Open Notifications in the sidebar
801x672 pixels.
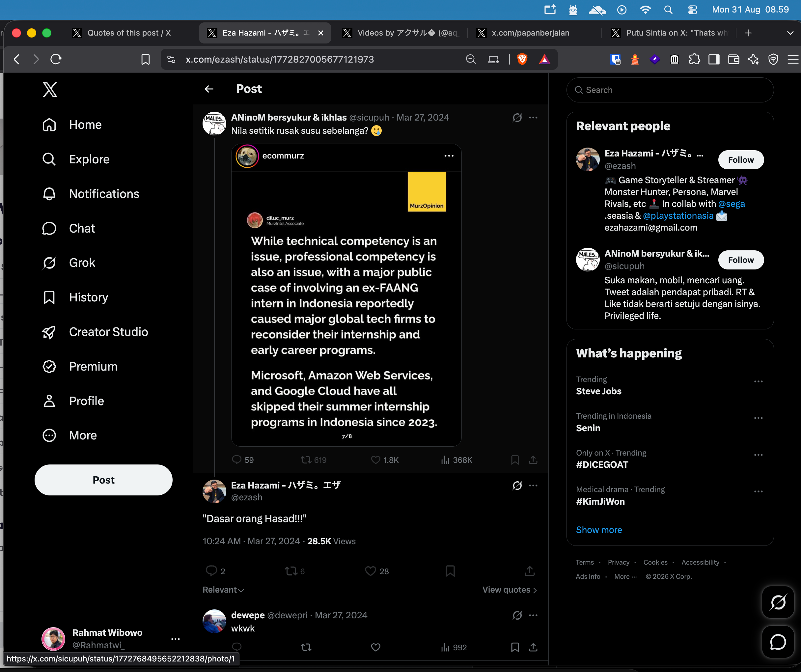point(91,194)
